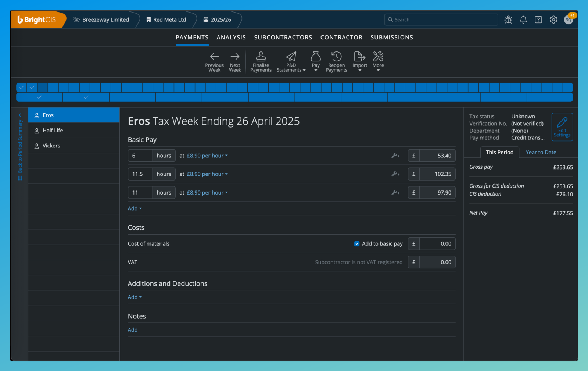Select subcontractor Half Life
The height and width of the screenshot is (371, 588).
(74, 131)
